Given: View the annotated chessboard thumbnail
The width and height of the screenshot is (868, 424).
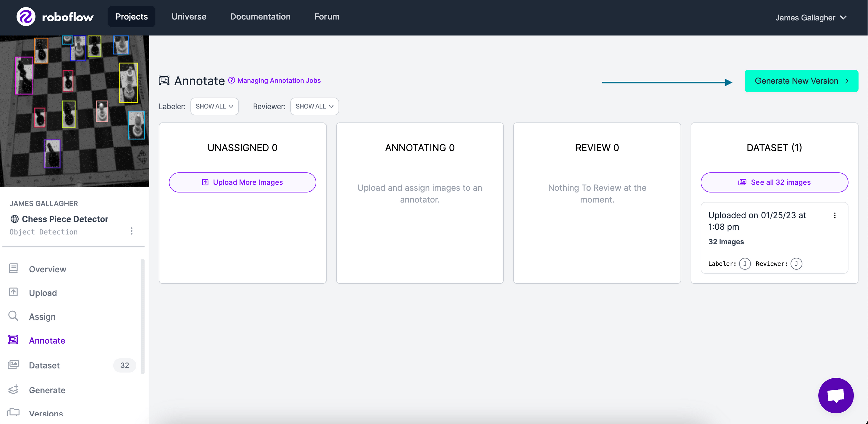Looking at the screenshot, I should [74, 111].
